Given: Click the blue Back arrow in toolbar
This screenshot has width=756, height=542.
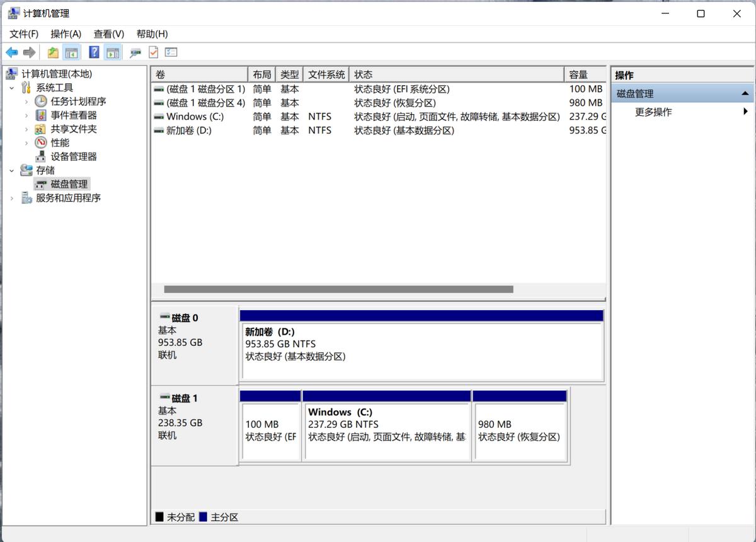Looking at the screenshot, I should pyautogui.click(x=12, y=52).
